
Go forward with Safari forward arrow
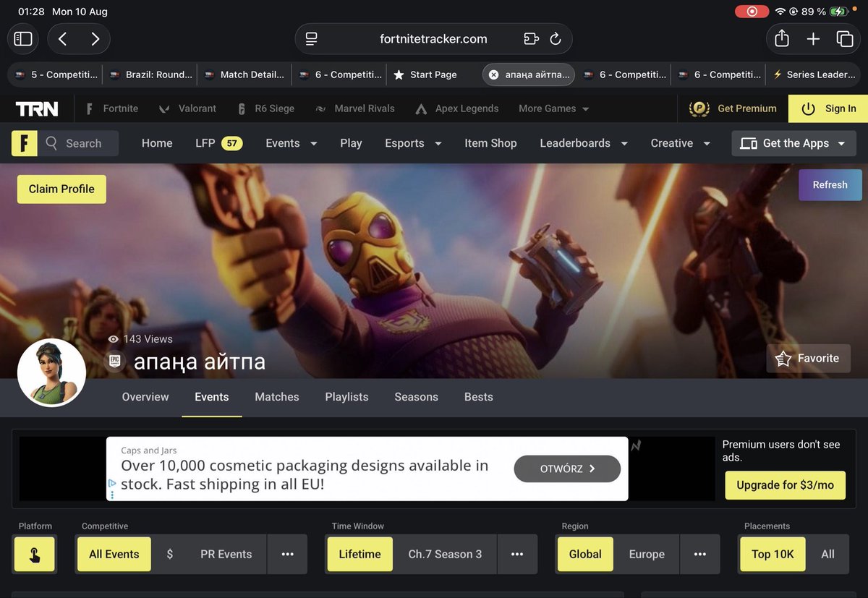tap(95, 39)
